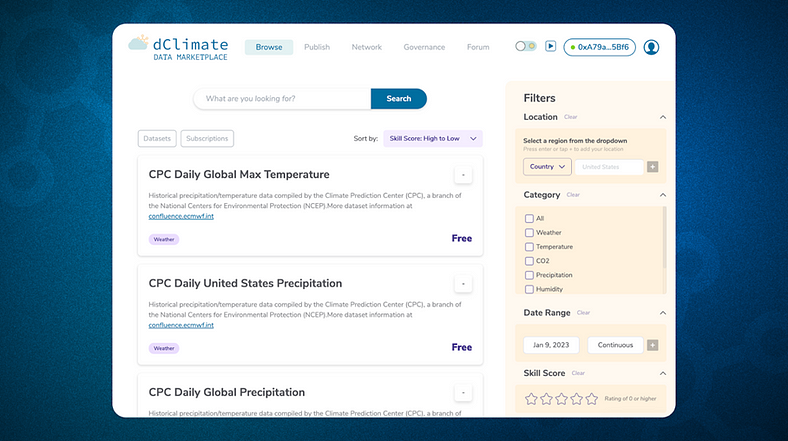
Task: Open the CPC Daily Global Max Temperature title
Action: (x=239, y=175)
